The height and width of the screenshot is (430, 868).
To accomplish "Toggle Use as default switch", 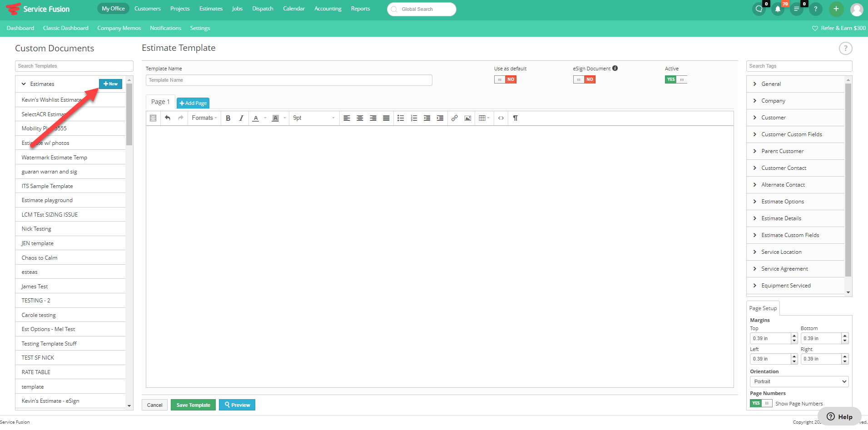I will (505, 79).
